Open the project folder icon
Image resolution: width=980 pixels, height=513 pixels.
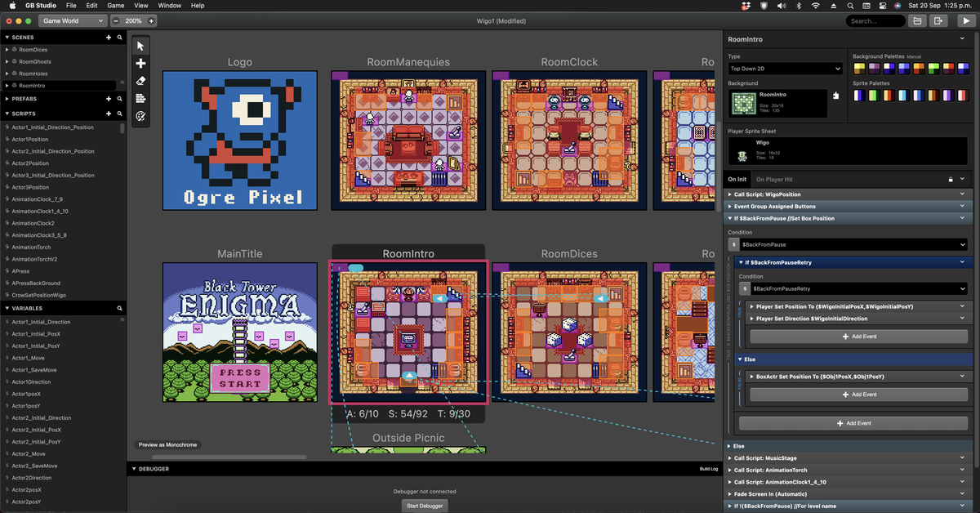tap(917, 20)
